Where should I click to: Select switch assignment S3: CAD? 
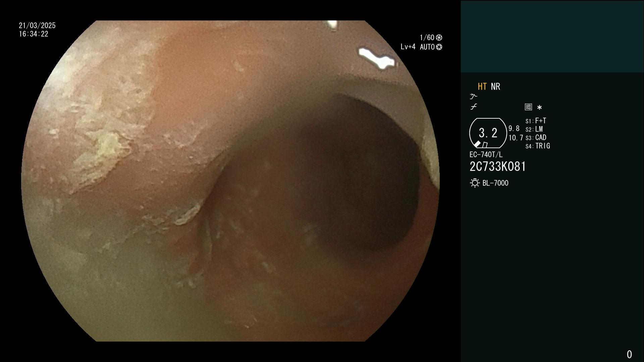click(x=536, y=137)
